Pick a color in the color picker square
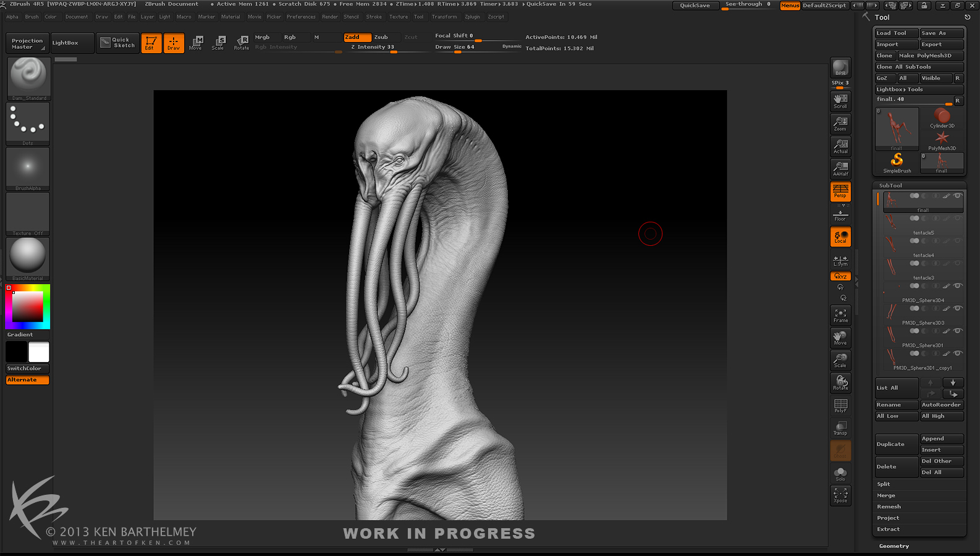 click(28, 306)
